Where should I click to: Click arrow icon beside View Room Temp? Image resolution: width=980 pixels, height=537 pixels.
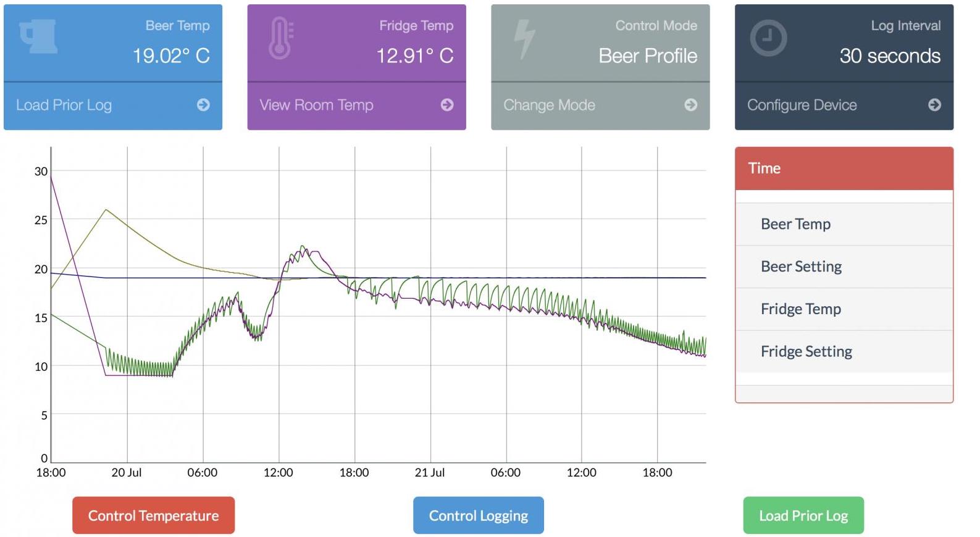(x=447, y=105)
